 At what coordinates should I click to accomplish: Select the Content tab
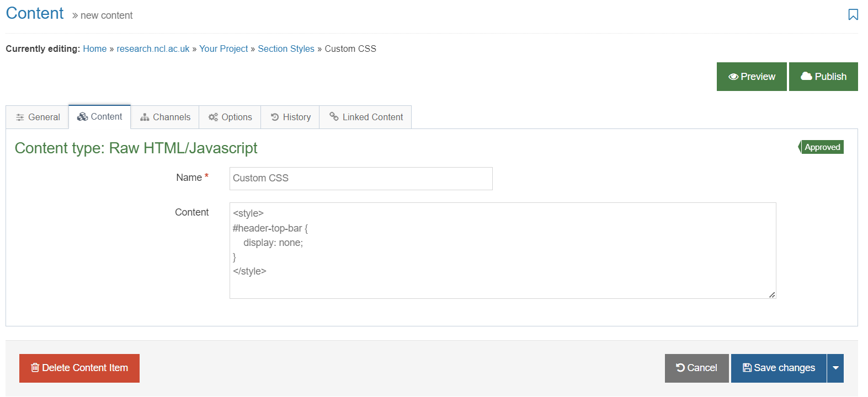pos(100,117)
